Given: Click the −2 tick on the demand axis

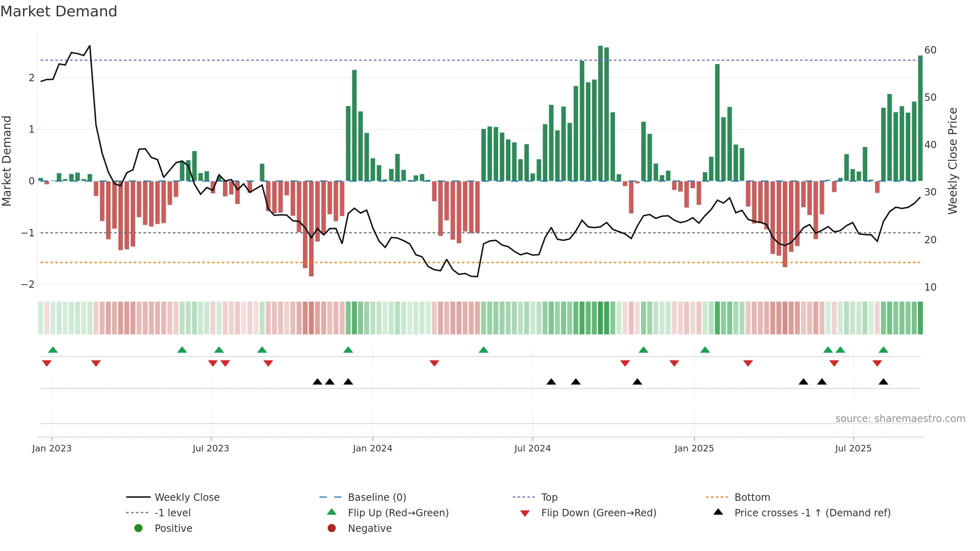Looking at the screenshot, I should pos(28,284).
